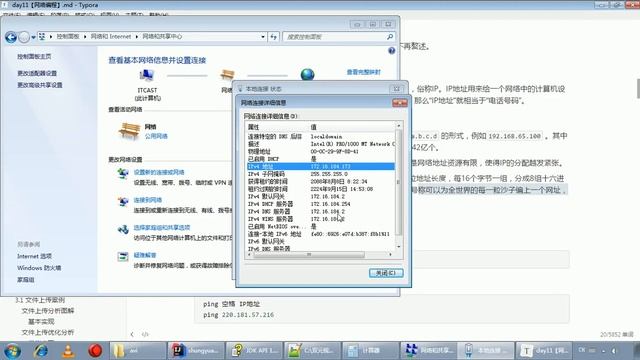Select the IPv4 子网掩码 row
The image size is (640, 360).
click(321, 174)
